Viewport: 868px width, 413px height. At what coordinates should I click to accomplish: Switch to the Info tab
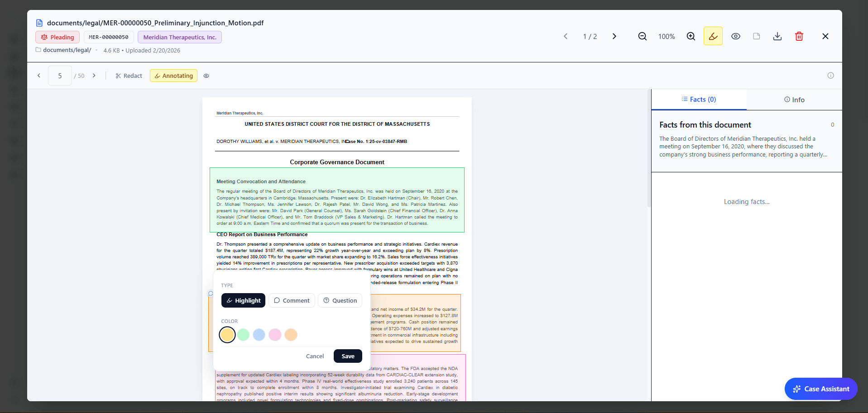click(794, 100)
